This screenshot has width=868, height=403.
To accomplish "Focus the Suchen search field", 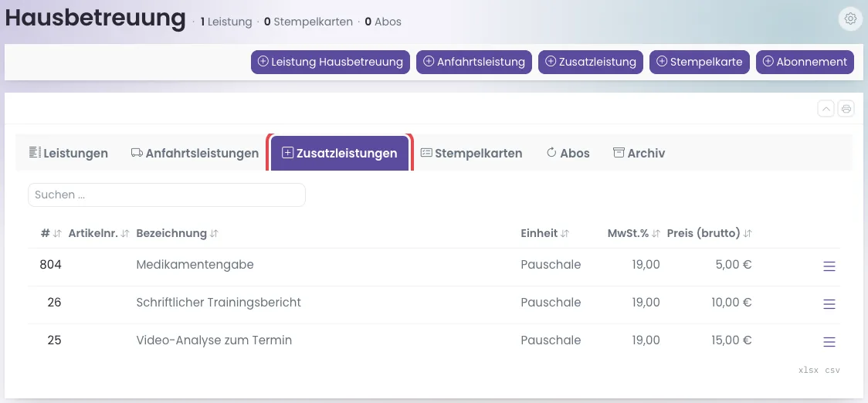I will (x=167, y=195).
